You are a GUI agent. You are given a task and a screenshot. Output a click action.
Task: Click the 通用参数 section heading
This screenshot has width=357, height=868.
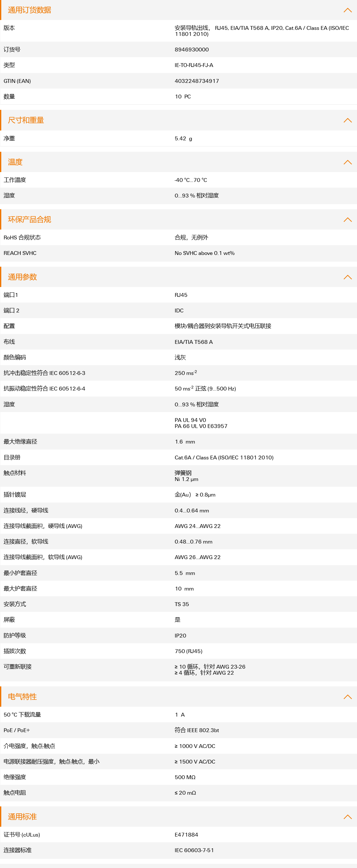pos(22,277)
